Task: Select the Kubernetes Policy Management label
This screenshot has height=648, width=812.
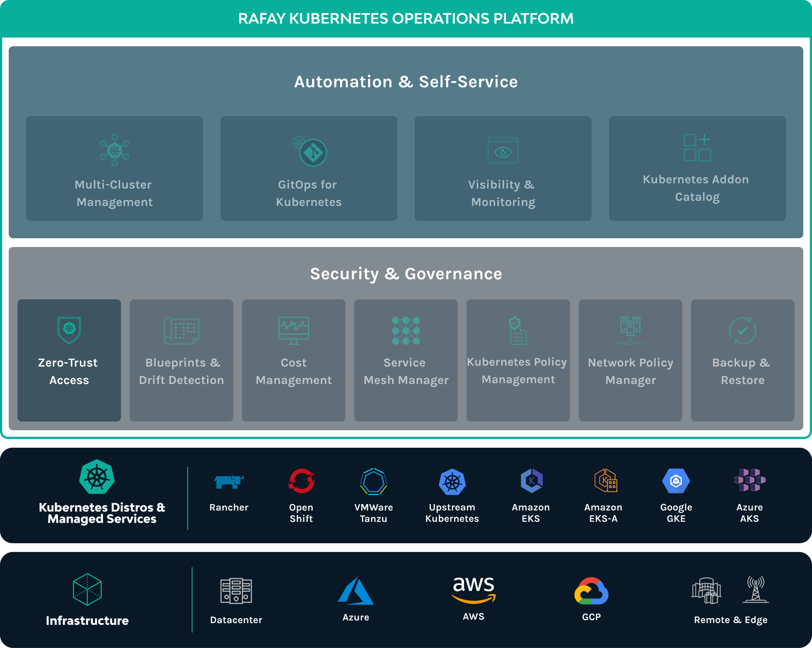Action: tap(518, 370)
